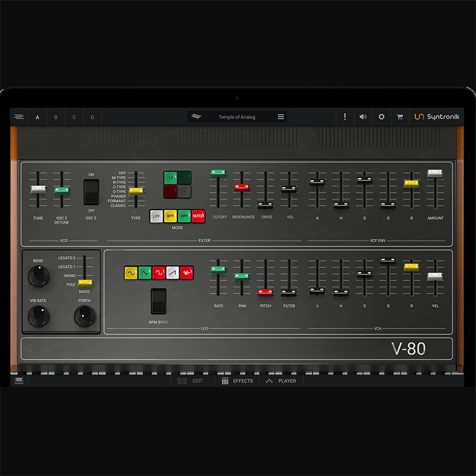Screen dimensions: 476x476
Task: Toggle the BPM Sync rocker switch
Action: [159, 301]
